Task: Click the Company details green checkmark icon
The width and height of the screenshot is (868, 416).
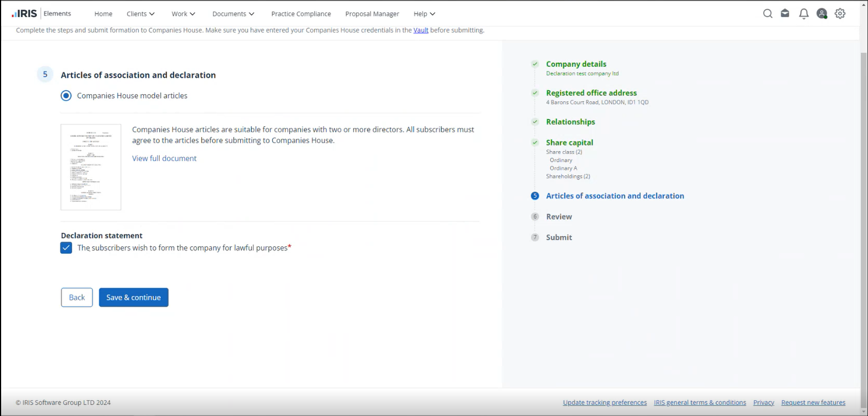Action: coord(535,64)
